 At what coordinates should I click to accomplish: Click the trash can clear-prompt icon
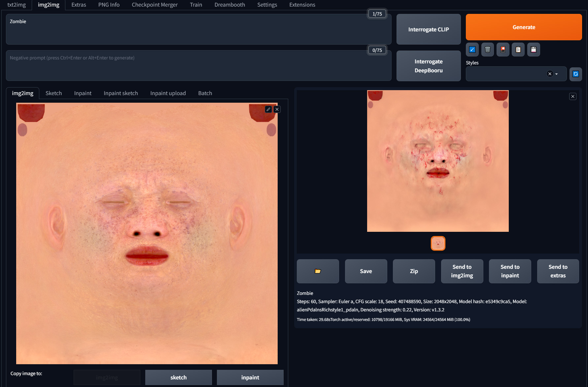pyautogui.click(x=488, y=50)
